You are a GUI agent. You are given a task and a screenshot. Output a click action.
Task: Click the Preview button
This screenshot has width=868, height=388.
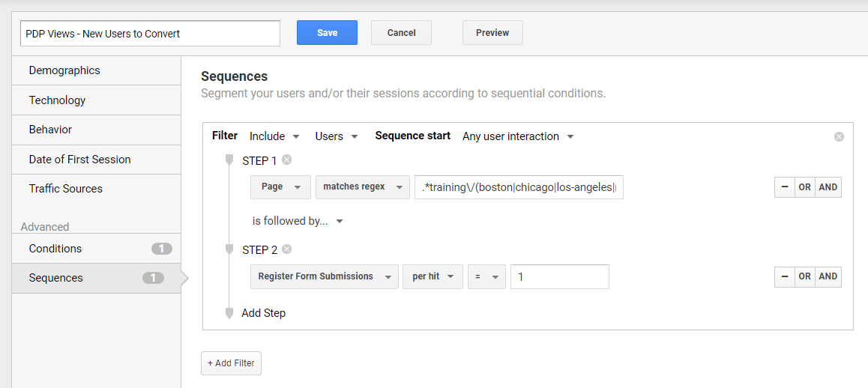click(x=492, y=33)
